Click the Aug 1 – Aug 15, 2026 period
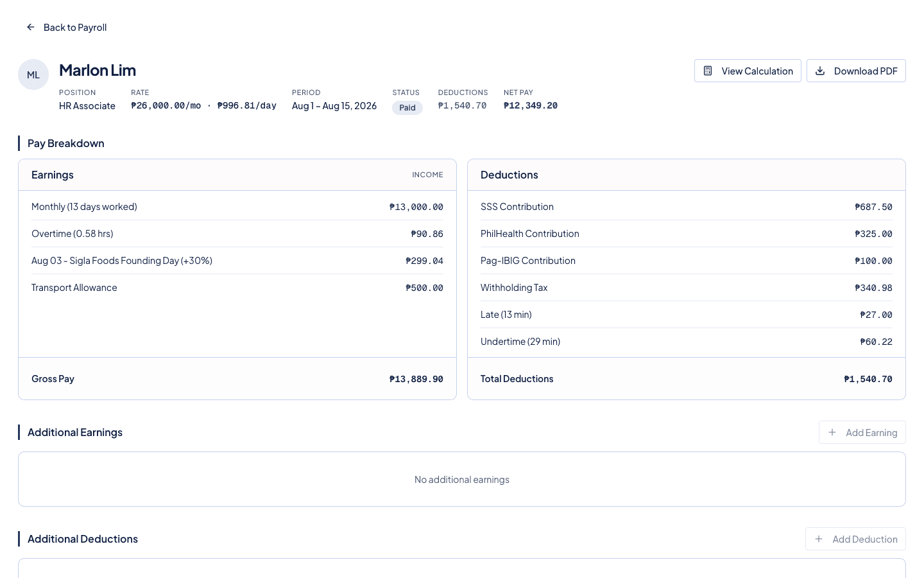This screenshot has height=578, width=924. point(334,106)
